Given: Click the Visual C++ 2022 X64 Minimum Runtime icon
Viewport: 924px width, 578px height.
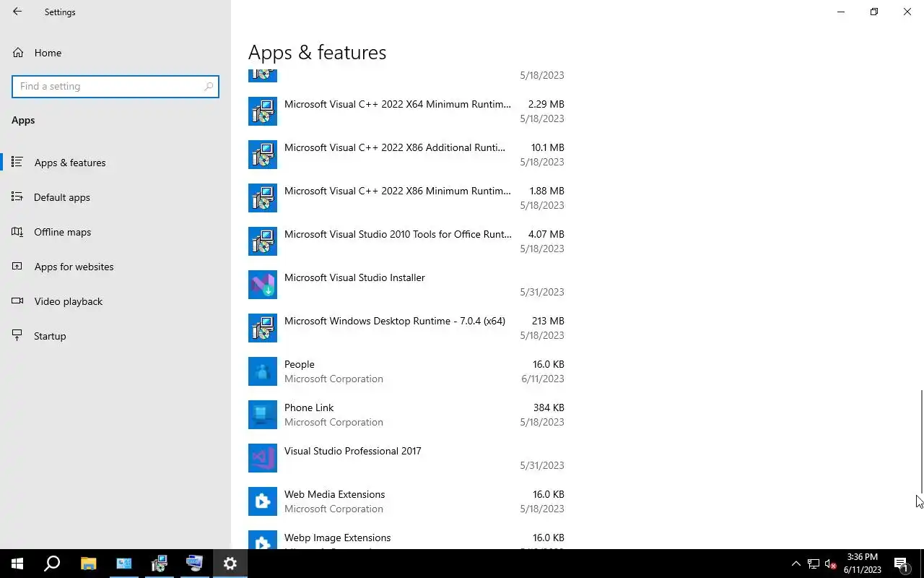Looking at the screenshot, I should (x=263, y=111).
